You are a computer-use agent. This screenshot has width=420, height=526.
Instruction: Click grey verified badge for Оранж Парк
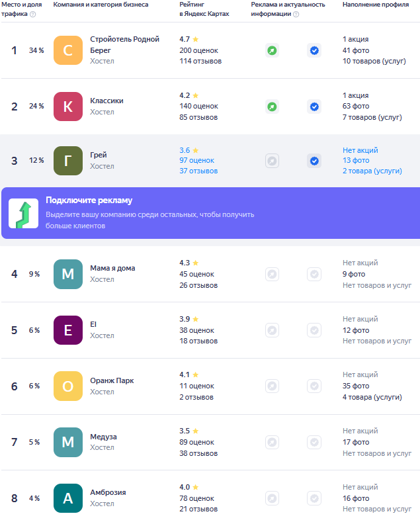314,386
